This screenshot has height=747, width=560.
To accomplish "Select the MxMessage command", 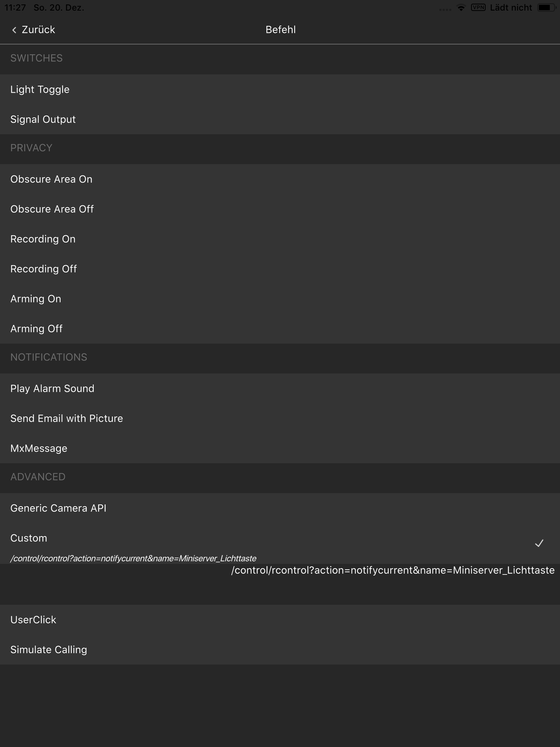I will coord(39,448).
